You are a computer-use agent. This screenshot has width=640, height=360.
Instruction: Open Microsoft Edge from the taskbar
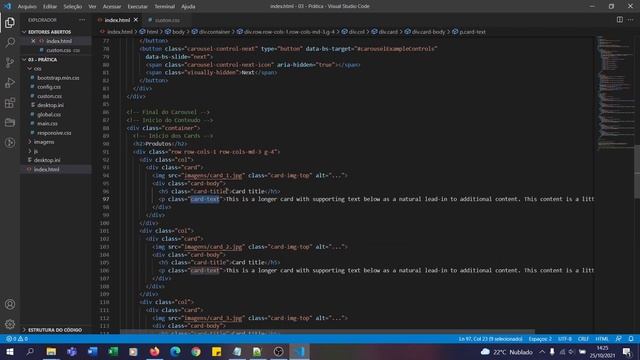(x=175, y=351)
